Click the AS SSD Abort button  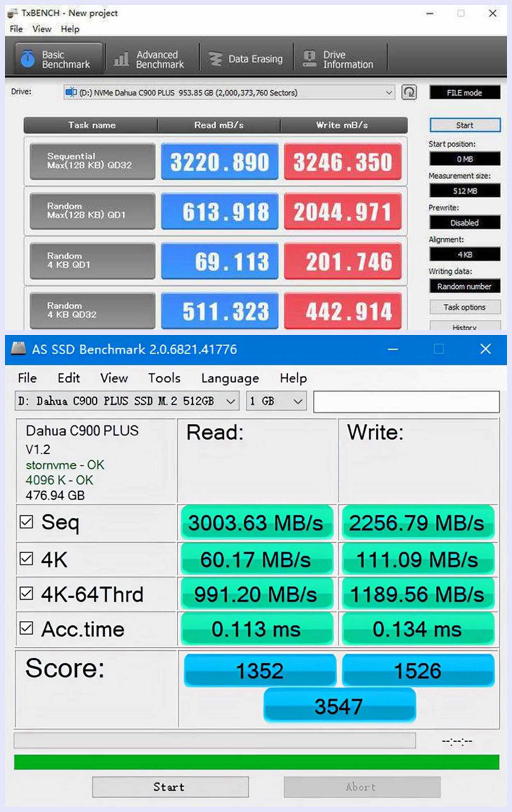362,787
